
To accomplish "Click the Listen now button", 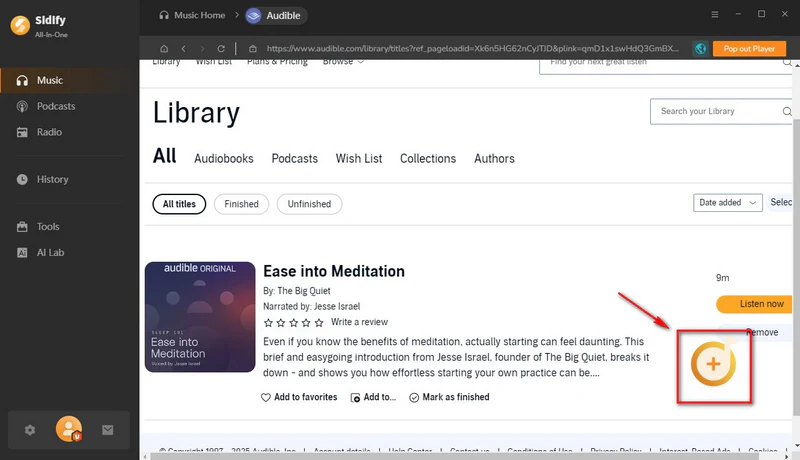I will click(x=755, y=304).
